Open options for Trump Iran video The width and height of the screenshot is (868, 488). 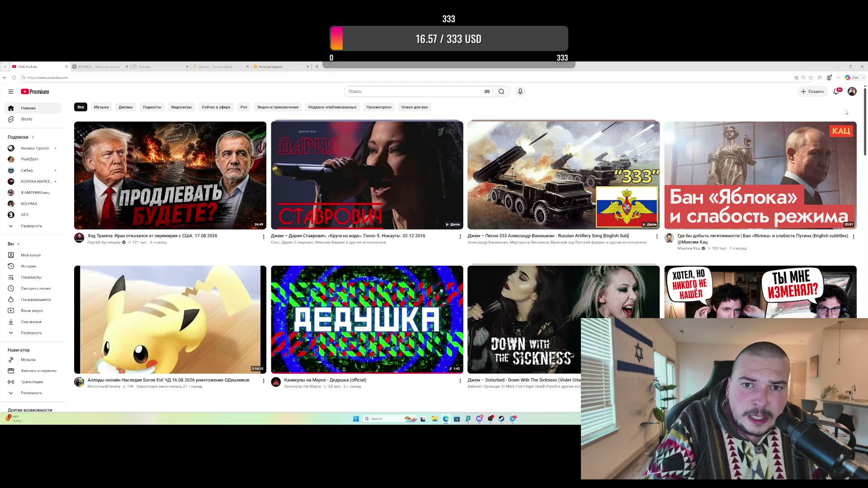pos(264,237)
